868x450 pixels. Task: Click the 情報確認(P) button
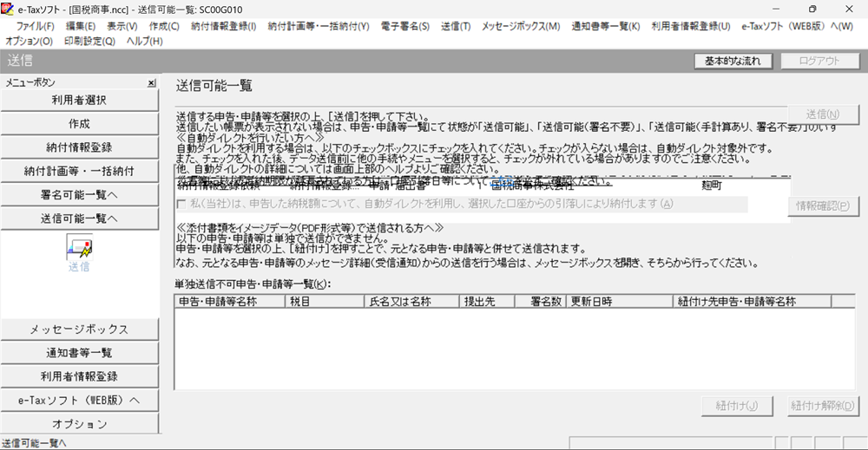(823, 205)
